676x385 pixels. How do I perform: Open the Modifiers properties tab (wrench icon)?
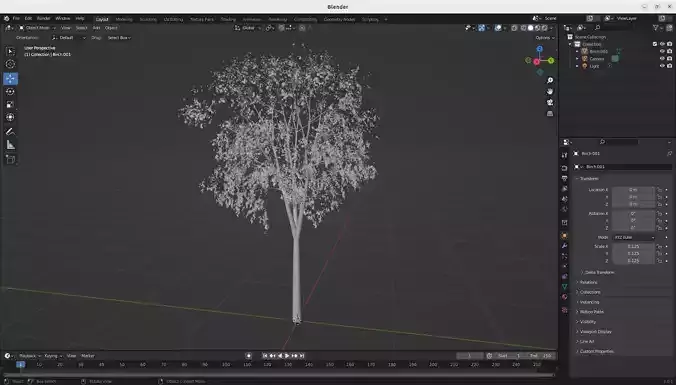pyautogui.click(x=564, y=246)
